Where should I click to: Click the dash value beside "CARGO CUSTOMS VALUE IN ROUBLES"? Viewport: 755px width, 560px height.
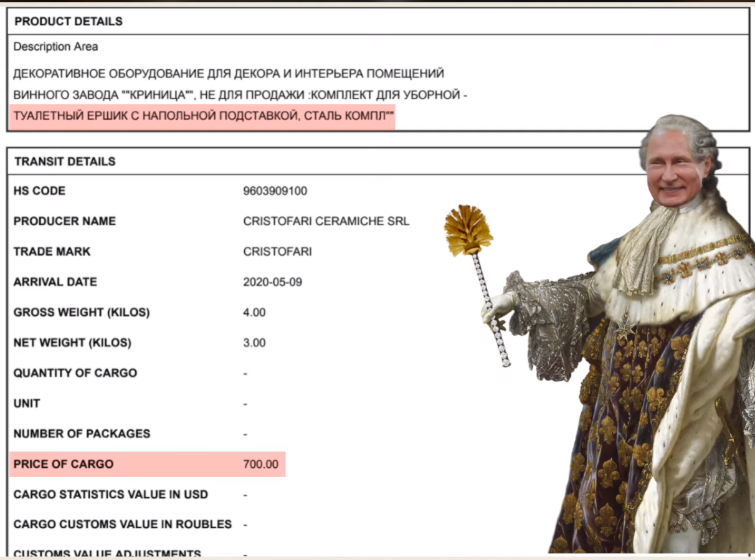(245, 525)
